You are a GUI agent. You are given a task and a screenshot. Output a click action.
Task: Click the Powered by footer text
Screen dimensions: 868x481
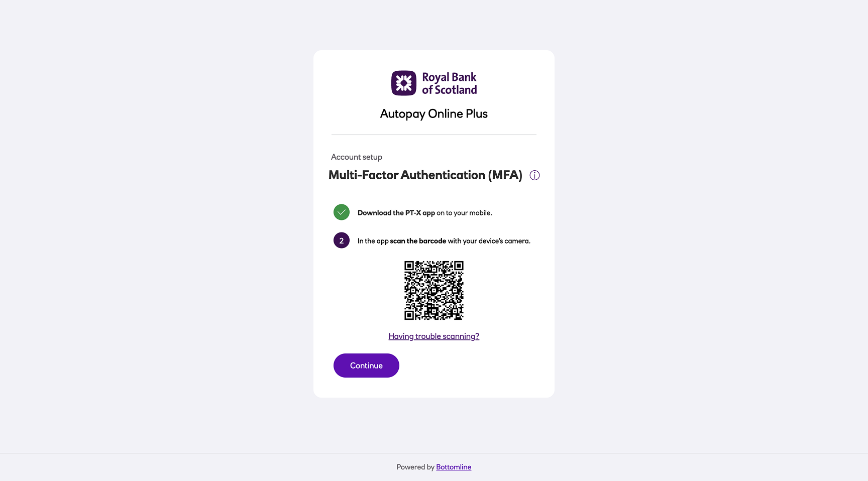[415, 467]
